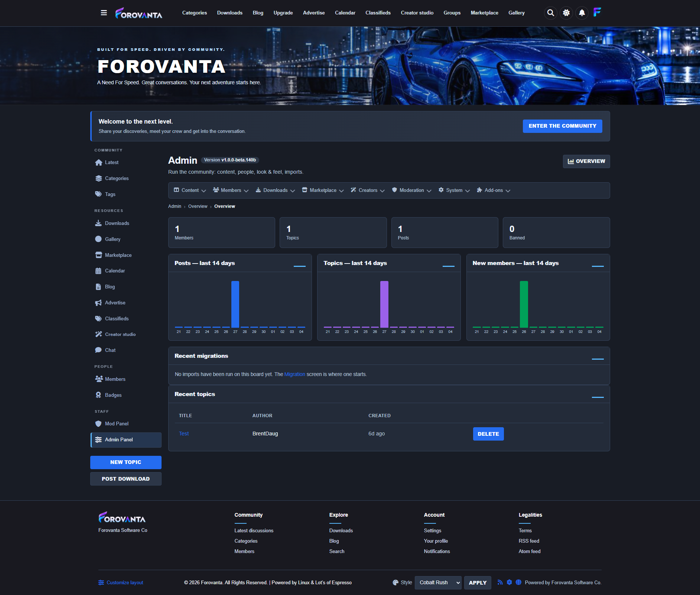The image size is (700, 595).
Task: Open notifications bell icon
Action: tap(582, 13)
